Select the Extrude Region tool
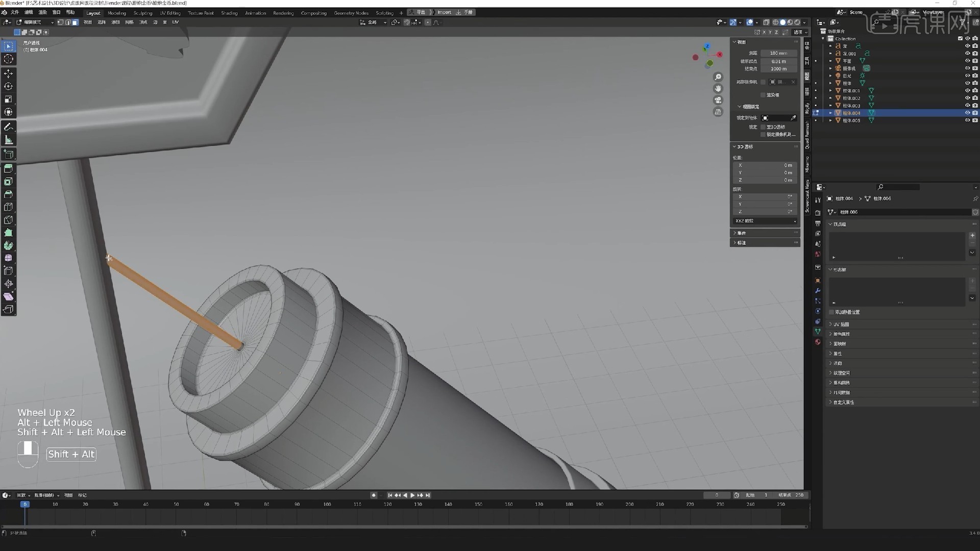Image resolution: width=980 pixels, height=551 pixels. 9,169
